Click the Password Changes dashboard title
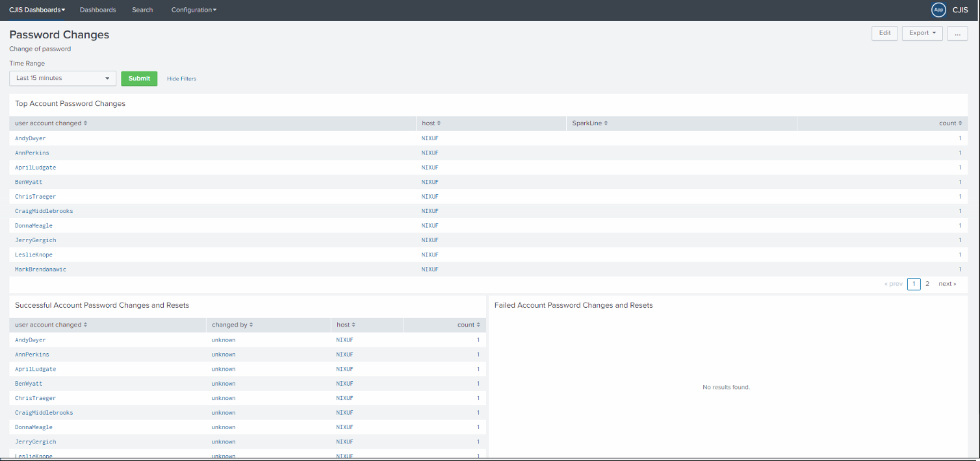Viewport: 980px width, 461px height. pos(59,35)
